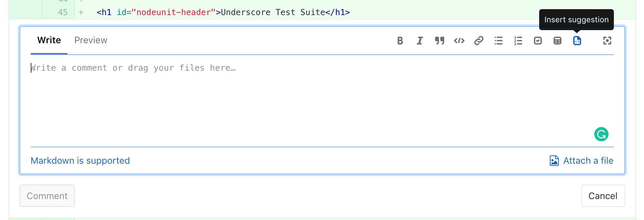Viewport: 644px width, 220px height.
Task: Add a task list checkbox item
Action: point(538,41)
